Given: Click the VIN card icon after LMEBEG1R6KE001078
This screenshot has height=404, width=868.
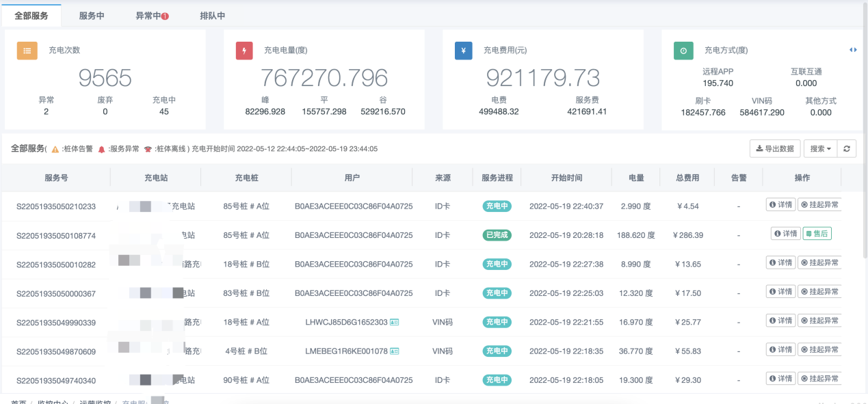Looking at the screenshot, I should click(x=395, y=351).
